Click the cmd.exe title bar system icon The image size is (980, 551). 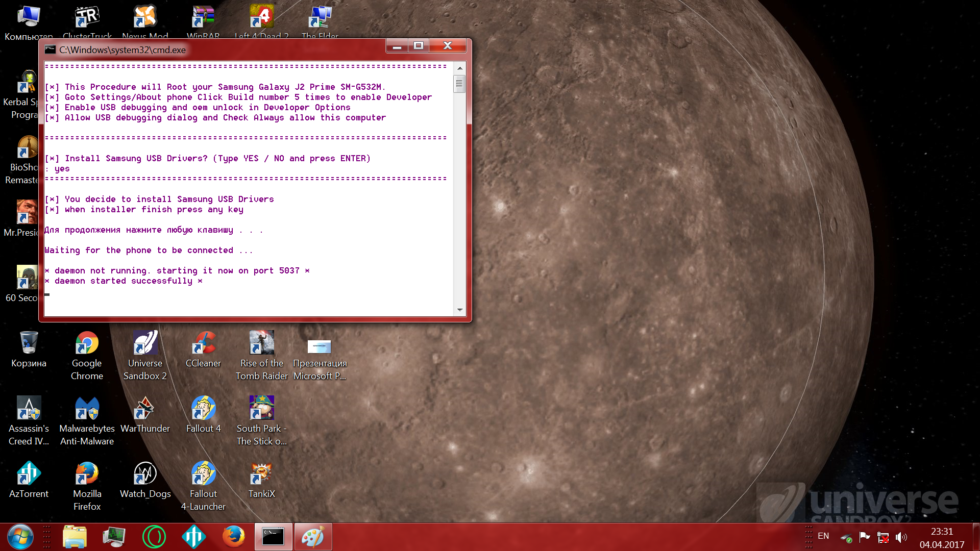click(50, 49)
